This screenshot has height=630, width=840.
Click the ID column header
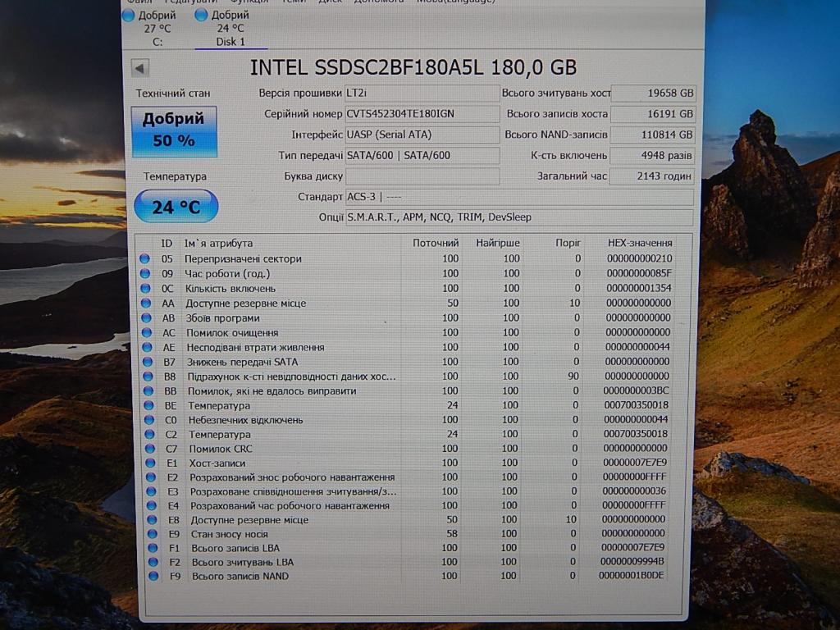[167, 243]
